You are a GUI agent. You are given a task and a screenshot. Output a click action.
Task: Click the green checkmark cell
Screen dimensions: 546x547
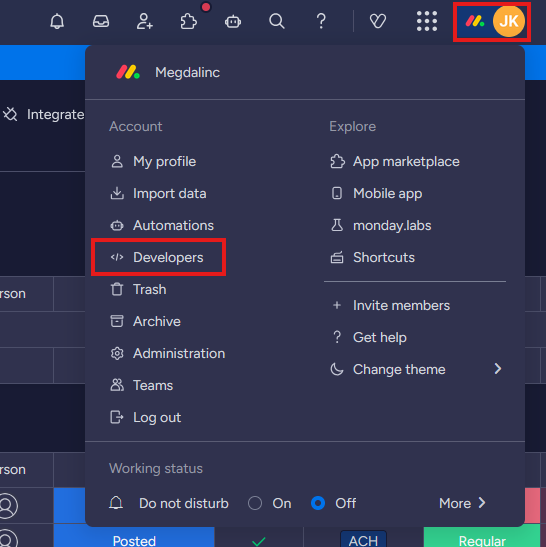(259, 540)
